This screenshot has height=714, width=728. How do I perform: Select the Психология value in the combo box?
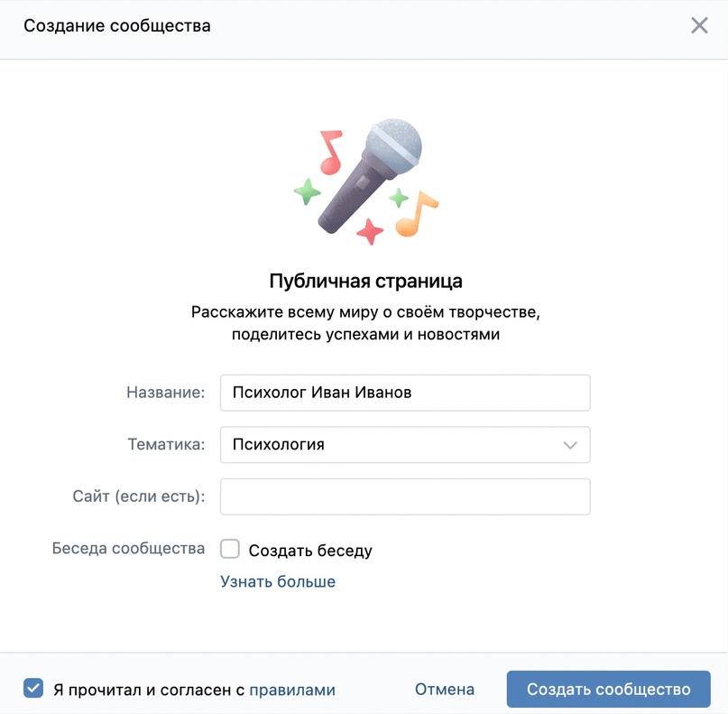pyautogui.click(x=278, y=445)
